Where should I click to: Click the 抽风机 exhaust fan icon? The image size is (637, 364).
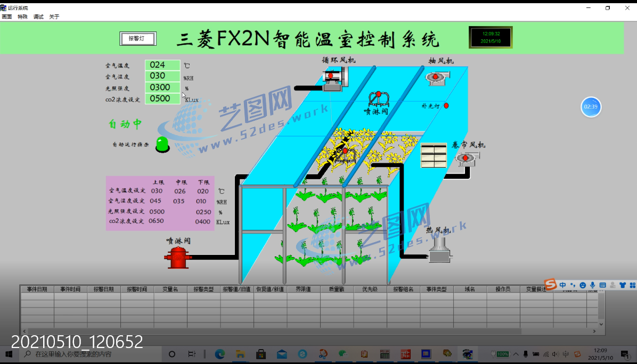click(x=437, y=78)
